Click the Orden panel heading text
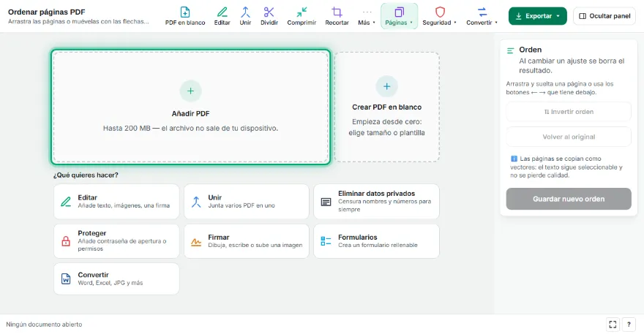Viewport: 644px width, 334px height. [x=531, y=50]
